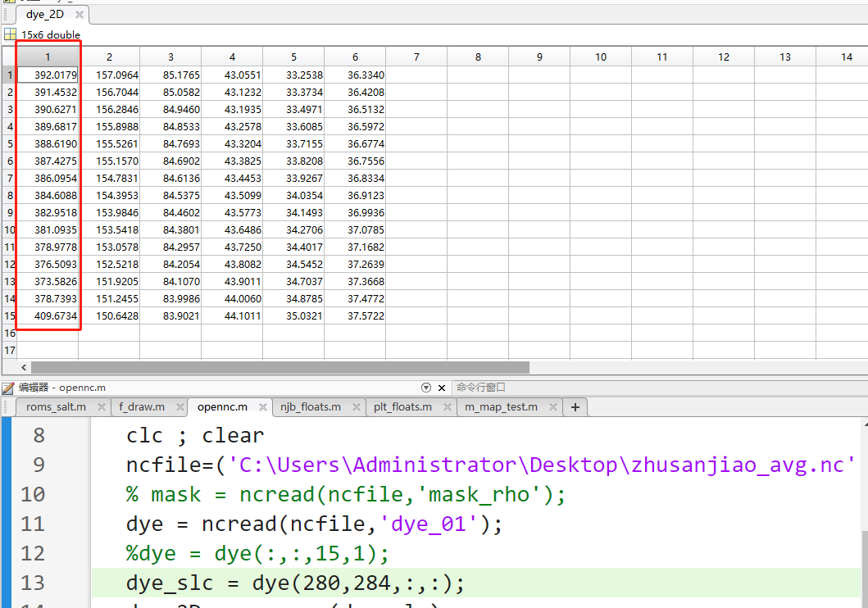Switch to the roms_salt.m tab
The image size is (868, 608).
coord(56,407)
